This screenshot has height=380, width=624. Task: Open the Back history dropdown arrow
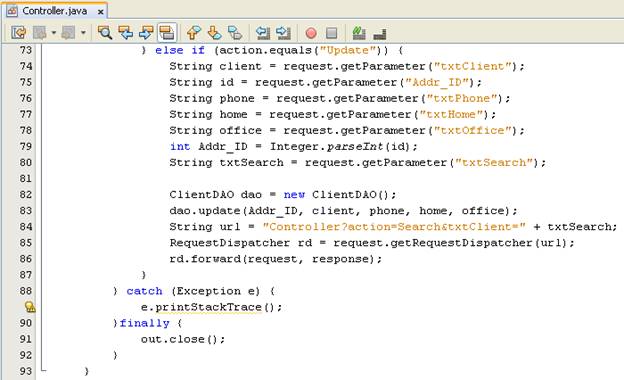point(53,33)
